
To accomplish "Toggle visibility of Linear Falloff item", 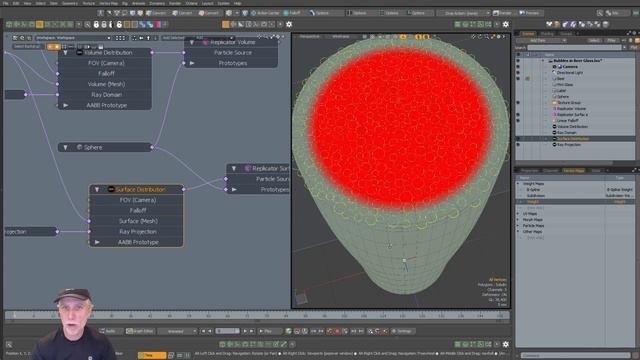I will tap(518, 120).
